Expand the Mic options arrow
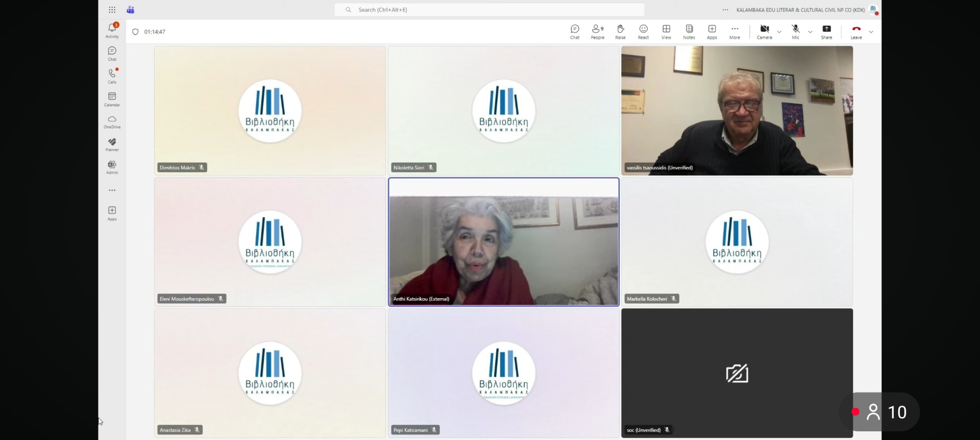This screenshot has height=440, width=980. point(810,32)
